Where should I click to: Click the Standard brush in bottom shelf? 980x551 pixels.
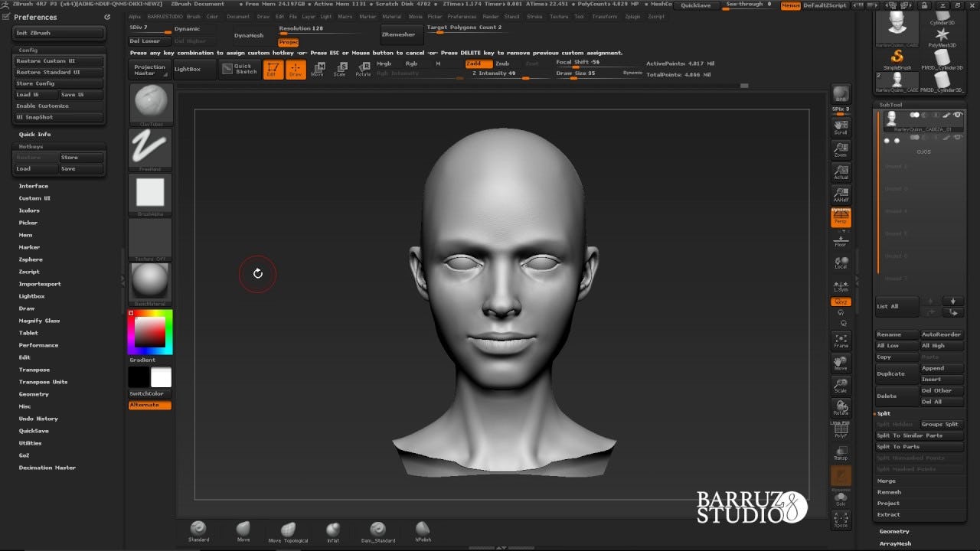[x=198, y=530]
